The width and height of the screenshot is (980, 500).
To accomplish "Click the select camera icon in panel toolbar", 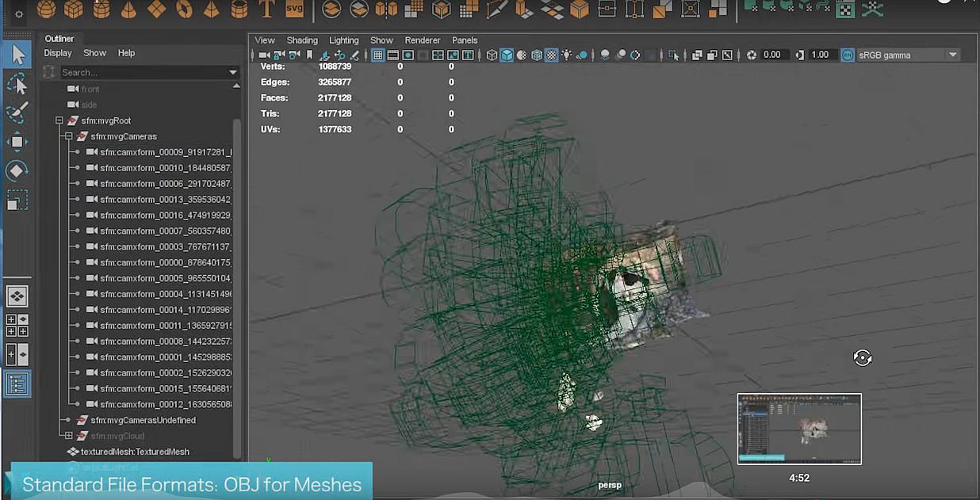I will tap(264, 55).
